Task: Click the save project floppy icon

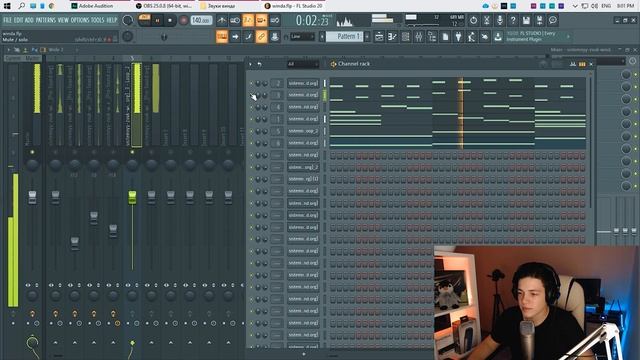Action: 526,20
